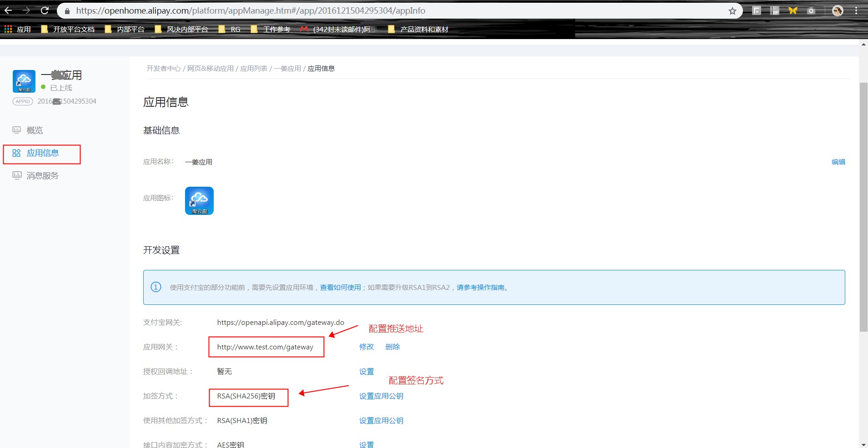This screenshot has height=448, width=868.
Task: Open the gray arrow-square extension icon
Action: point(757,10)
